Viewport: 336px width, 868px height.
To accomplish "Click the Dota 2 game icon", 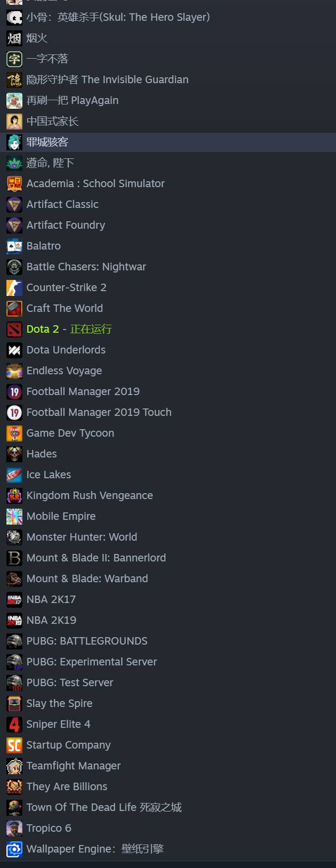I will [14, 329].
